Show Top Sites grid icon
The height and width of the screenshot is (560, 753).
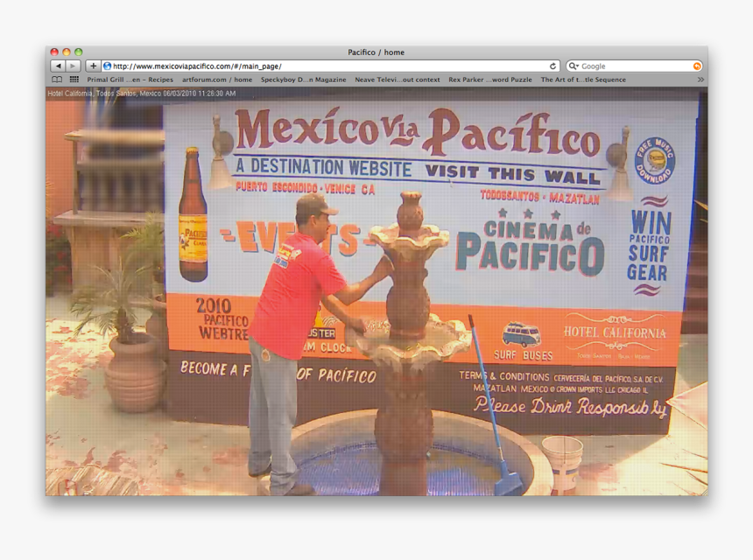tap(74, 80)
